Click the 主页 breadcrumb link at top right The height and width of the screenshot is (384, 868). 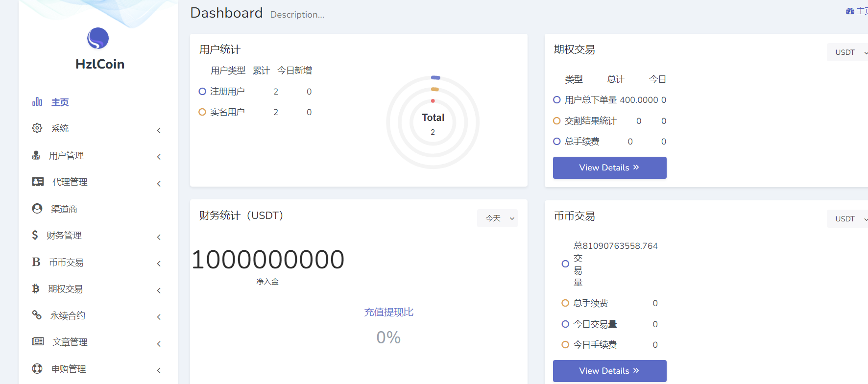pyautogui.click(x=862, y=11)
